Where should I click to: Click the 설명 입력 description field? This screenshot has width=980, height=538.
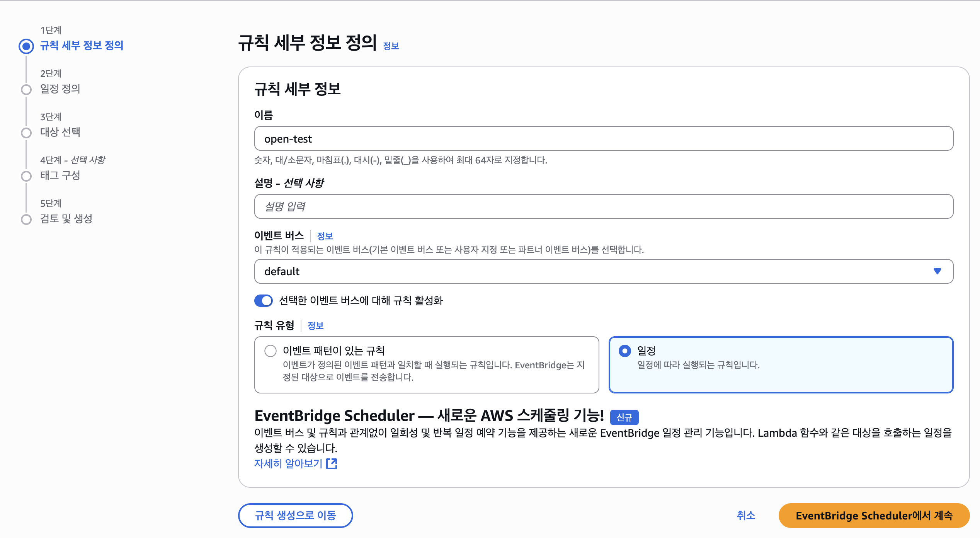[603, 206]
